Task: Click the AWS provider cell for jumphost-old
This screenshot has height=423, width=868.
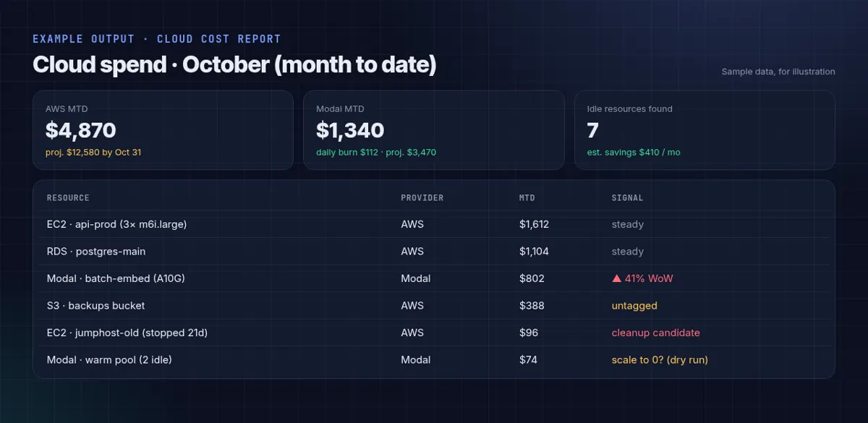Action: click(412, 333)
